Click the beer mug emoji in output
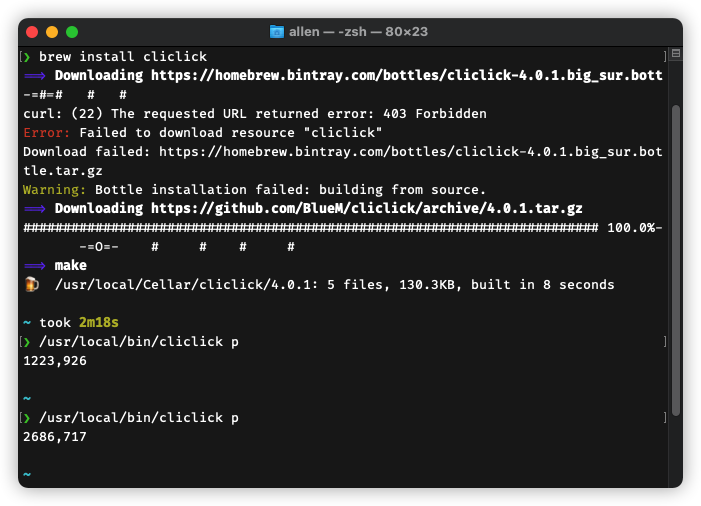This screenshot has width=701, height=506. [x=31, y=285]
